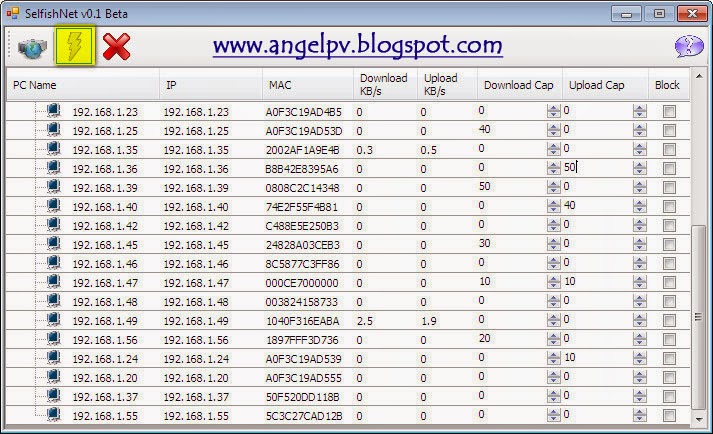Screen dimensions: 713x434
Task: Adjust Upload Cap spinner for 192.168.1.24
Action: coord(639,358)
